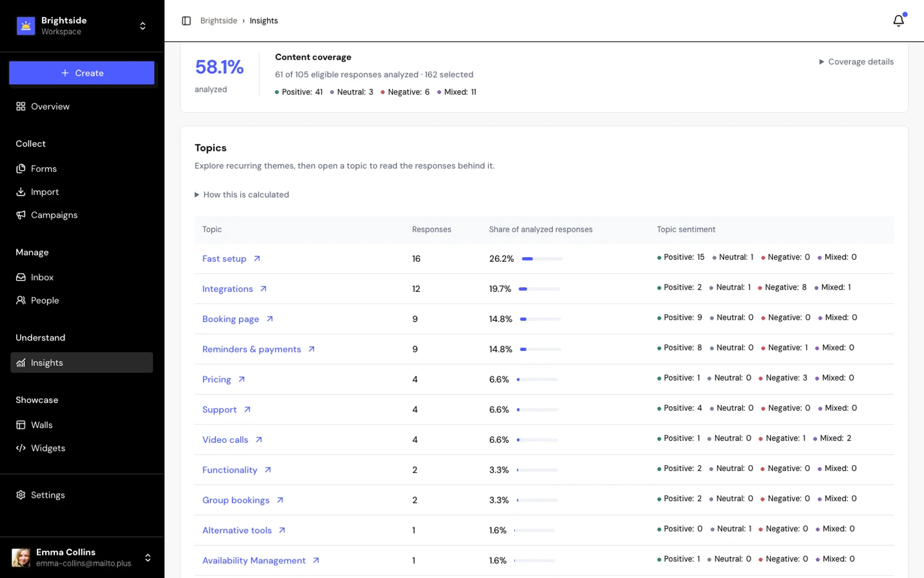Open Functionality external arrow icon
The height and width of the screenshot is (578, 924).
point(268,470)
